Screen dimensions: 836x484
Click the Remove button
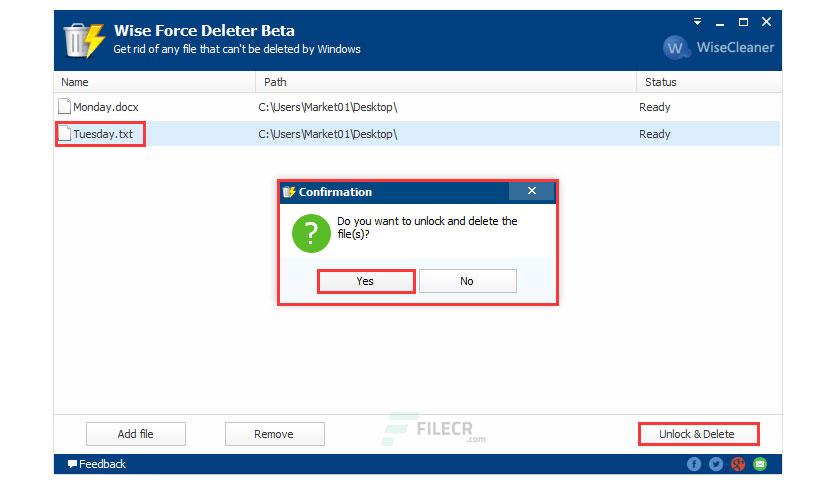pyautogui.click(x=275, y=434)
